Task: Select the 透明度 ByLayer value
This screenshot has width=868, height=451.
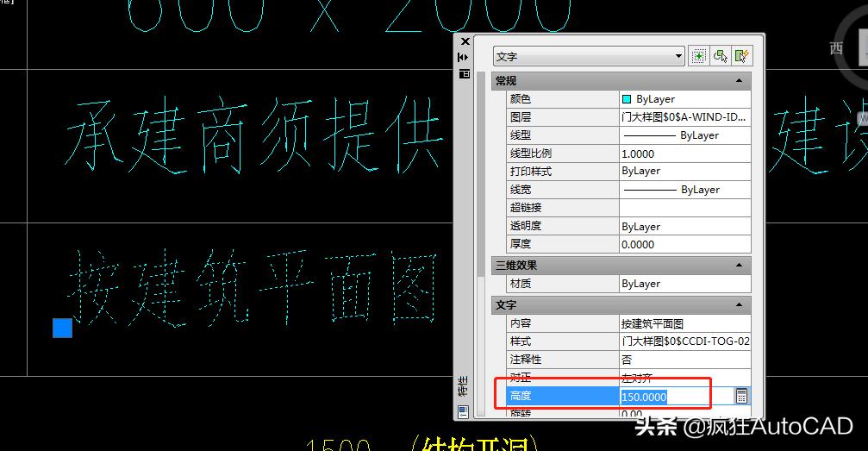Action: (x=684, y=226)
